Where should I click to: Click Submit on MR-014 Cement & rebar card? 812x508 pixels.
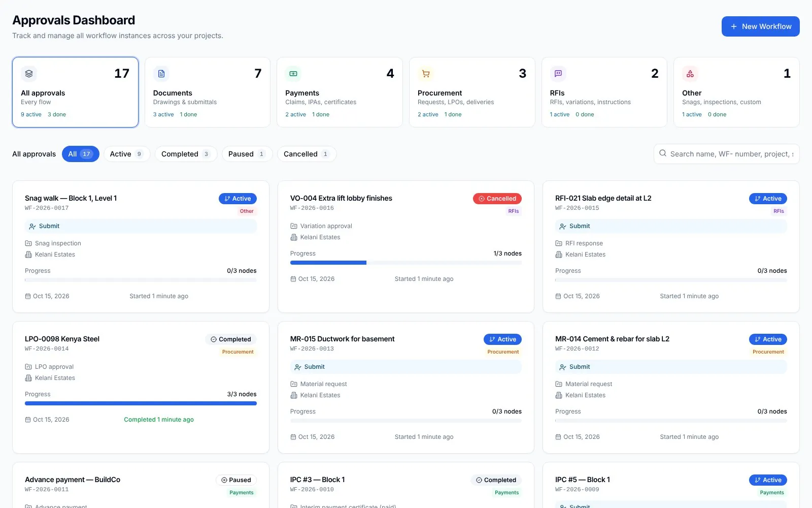671,367
